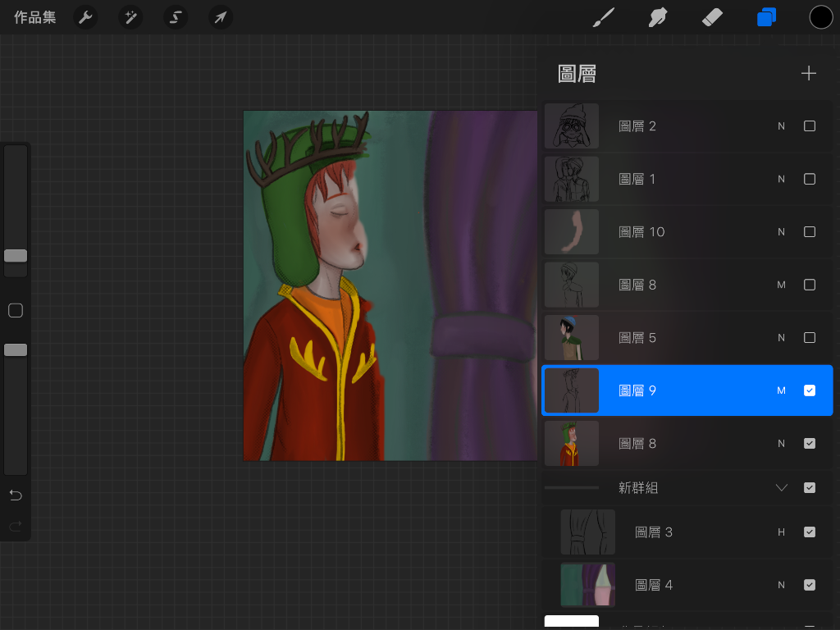
Task: Tap 圖層 3 curtain line-art thumbnail
Action: 587,532
